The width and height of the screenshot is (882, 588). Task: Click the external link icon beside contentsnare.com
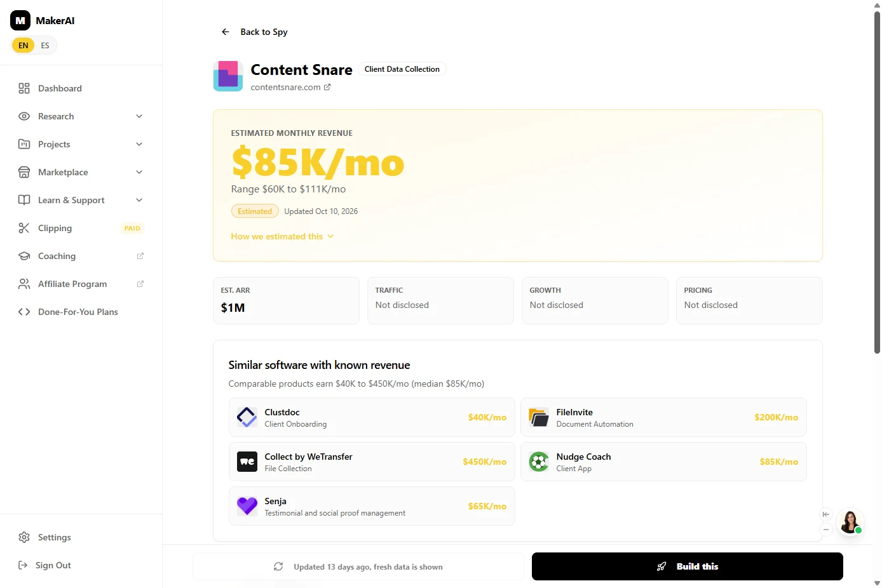click(327, 87)
